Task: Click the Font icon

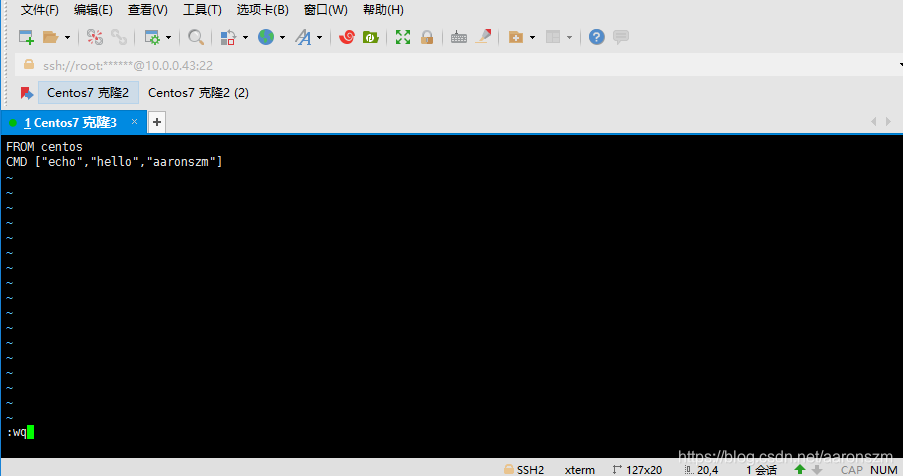Action: click(x=303, y=37)
